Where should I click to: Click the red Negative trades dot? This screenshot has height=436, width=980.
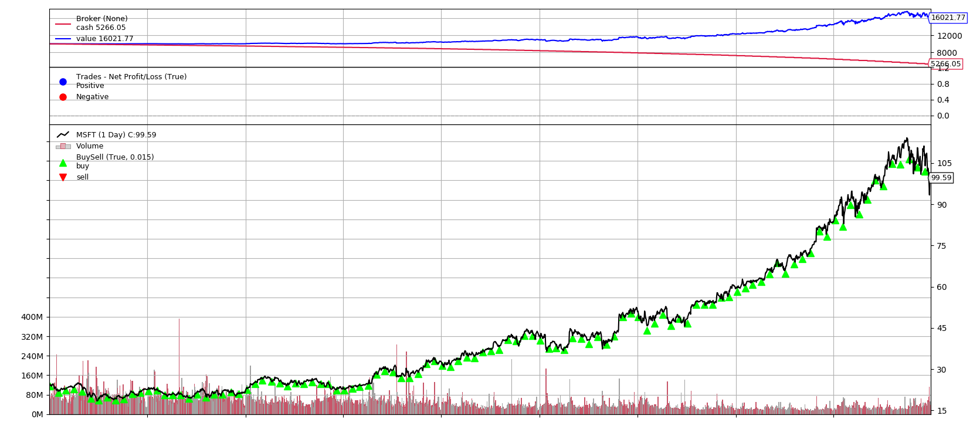tap(63, 97)
